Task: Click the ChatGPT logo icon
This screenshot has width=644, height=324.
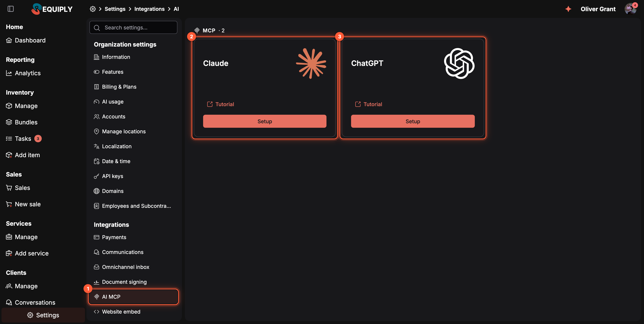Action: [459, 63]
